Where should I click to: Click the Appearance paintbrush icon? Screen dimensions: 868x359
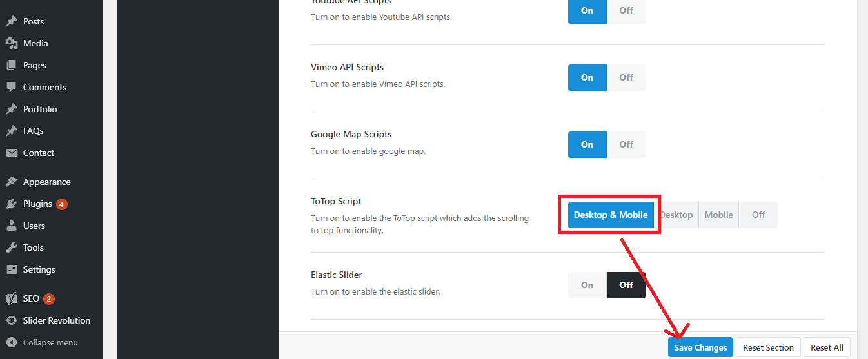click(x=12, y=182)
